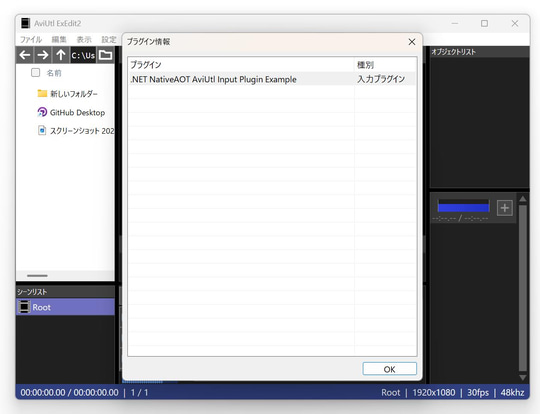The width and height of the screenshot is (540, 414).
Task: Toggle the 名前 select-all checkbox
Action: click(x=35, y=73)
